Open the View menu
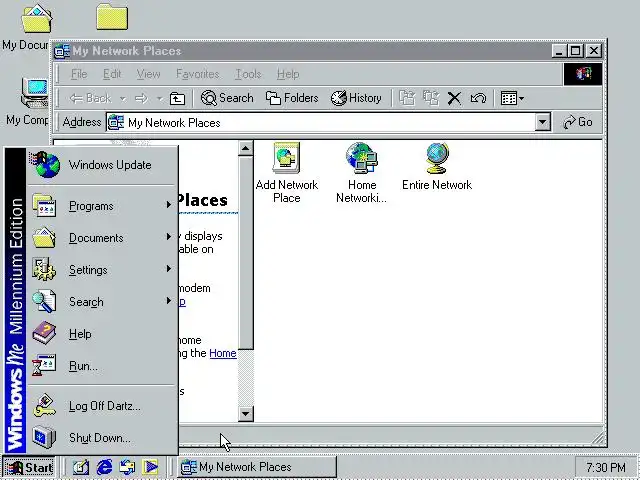The height and width of the screenshot is (480, 640). click(x=148, y=74)
